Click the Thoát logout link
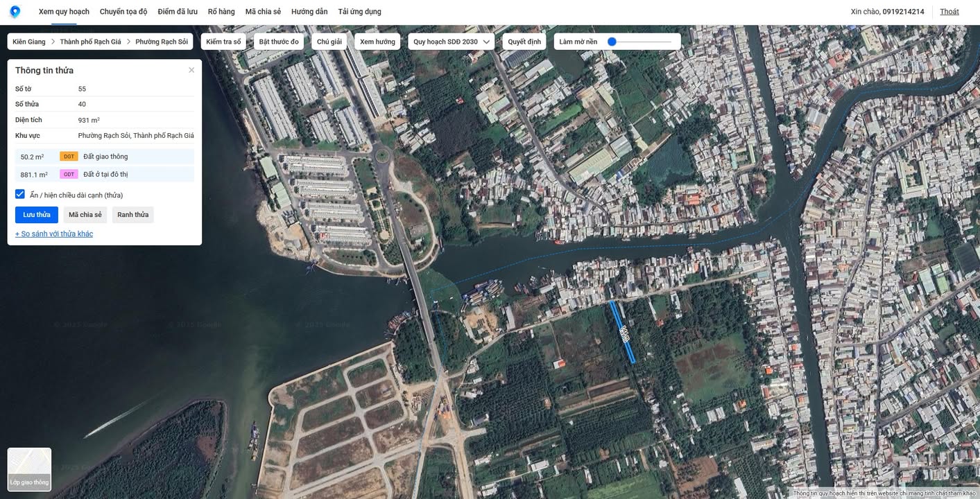 [x=949, y=12]
